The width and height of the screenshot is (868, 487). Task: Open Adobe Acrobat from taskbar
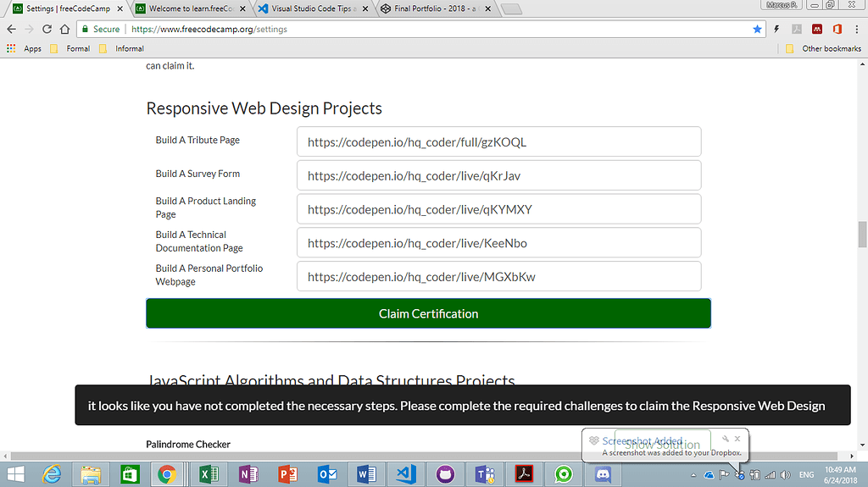(524, 474)
